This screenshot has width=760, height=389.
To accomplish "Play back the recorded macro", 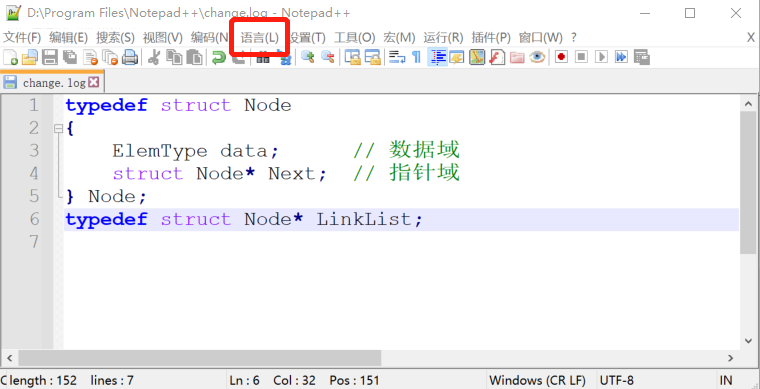I will (601, 57).
